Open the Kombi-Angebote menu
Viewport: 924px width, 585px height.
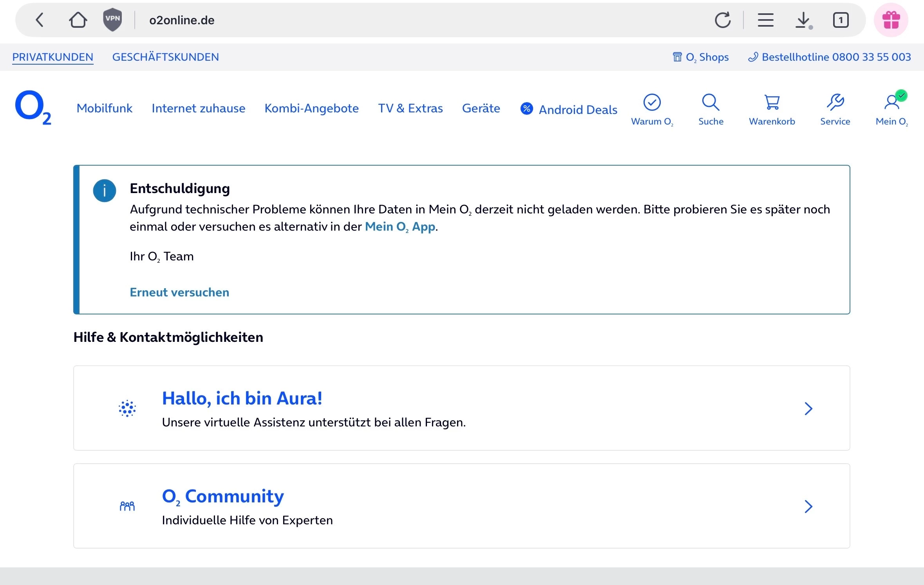tap(312, 108)
